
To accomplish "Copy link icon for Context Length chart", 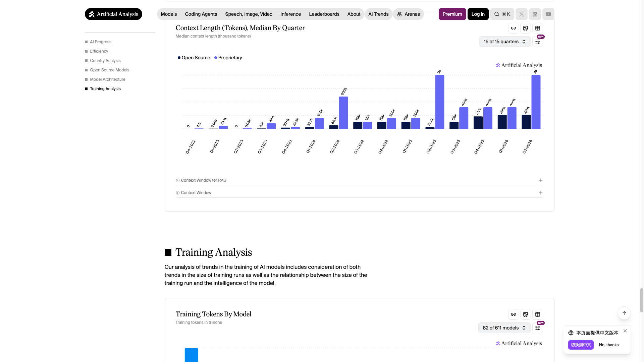I will point(514,28).
